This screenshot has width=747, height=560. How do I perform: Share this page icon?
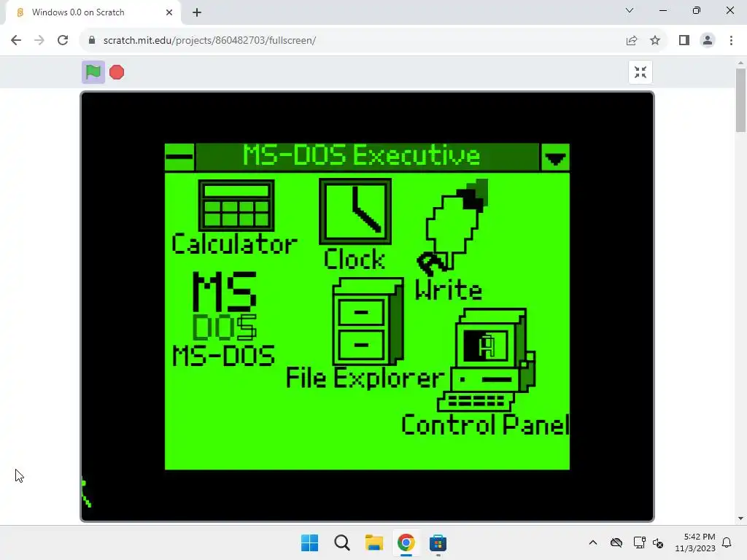[x=632, y=41]
